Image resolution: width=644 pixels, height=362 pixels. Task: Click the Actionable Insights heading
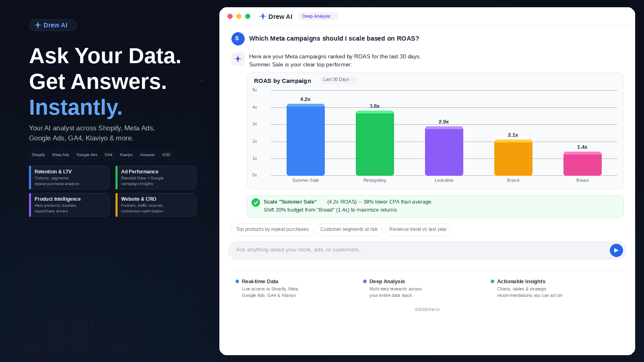tap(521, 282)
